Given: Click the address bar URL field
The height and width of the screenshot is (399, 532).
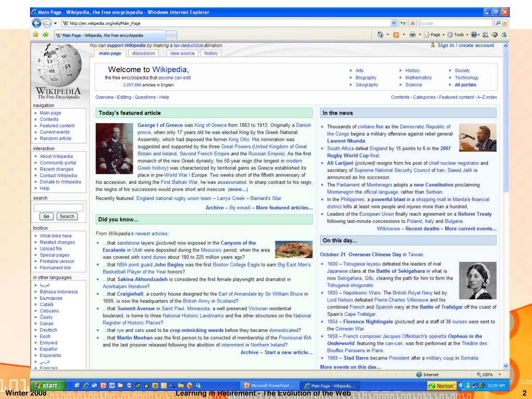Looking at the screenshot, I should click(225, 23).
